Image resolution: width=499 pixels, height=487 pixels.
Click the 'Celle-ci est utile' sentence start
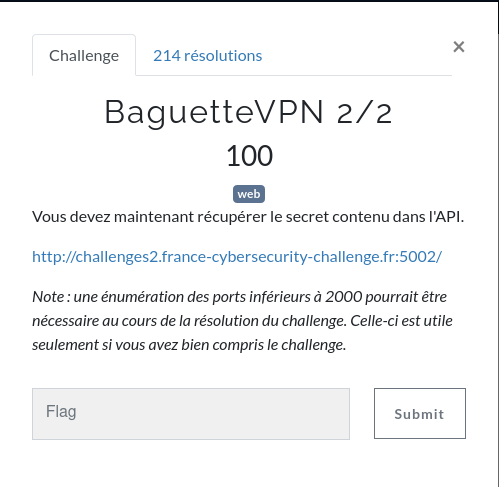(401, 321)
